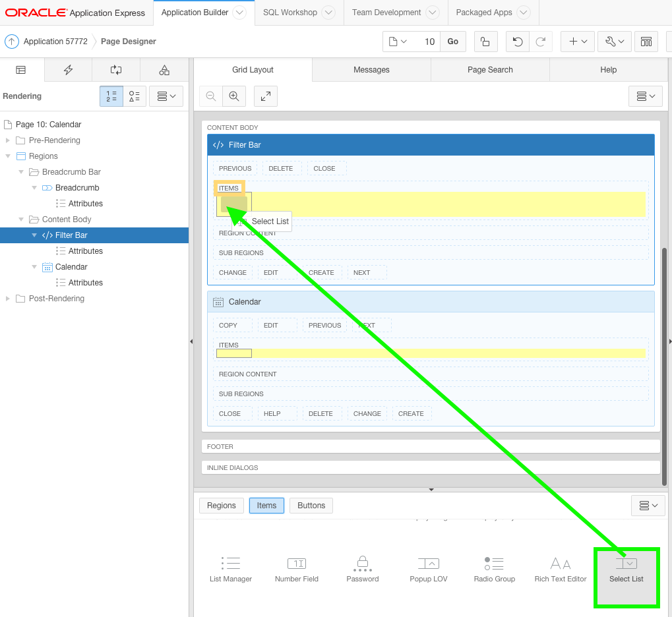Select the List Manager item type
Image resolution: width=672 pixels, height=617 pixels.
pos(231,570)
